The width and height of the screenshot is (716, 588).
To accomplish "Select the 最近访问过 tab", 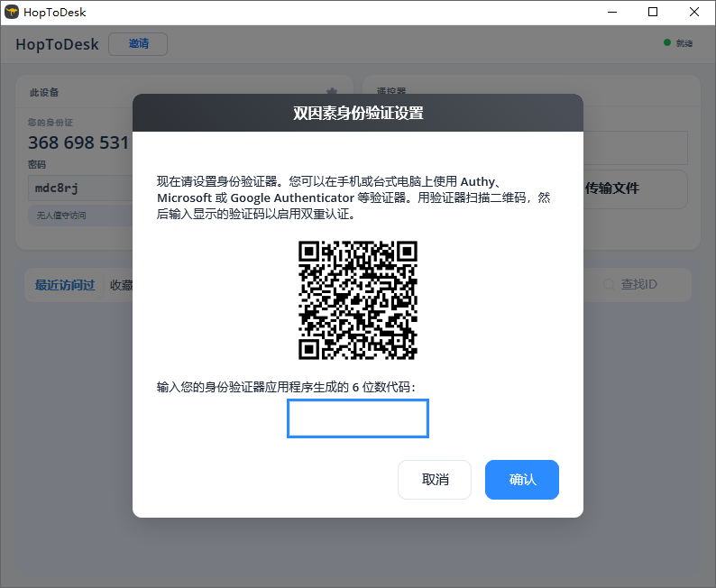I will 65,285.
